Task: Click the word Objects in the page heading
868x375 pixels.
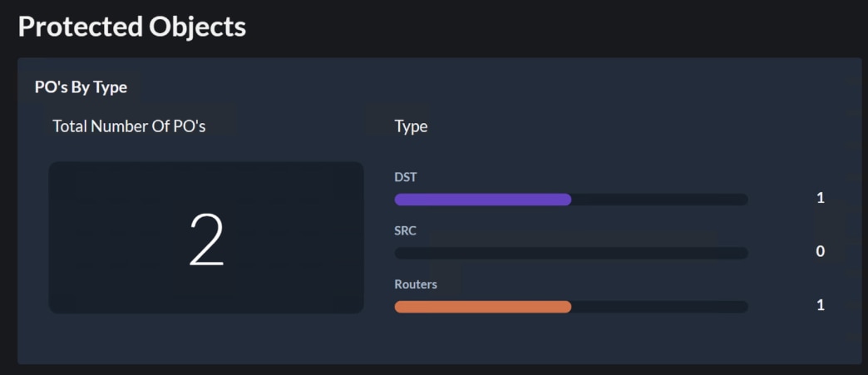Action: pyautogui.click(x=198, y=27)
